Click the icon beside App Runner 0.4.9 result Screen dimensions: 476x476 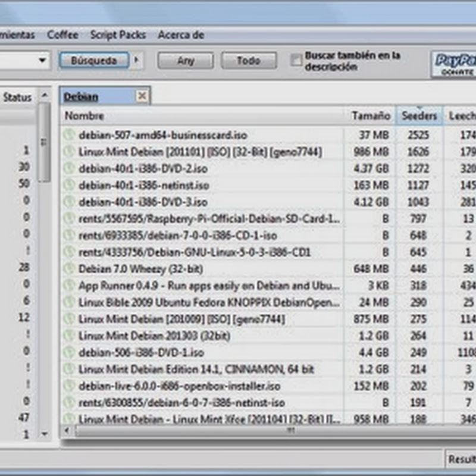pyautogui.click(x=69, y=286)
